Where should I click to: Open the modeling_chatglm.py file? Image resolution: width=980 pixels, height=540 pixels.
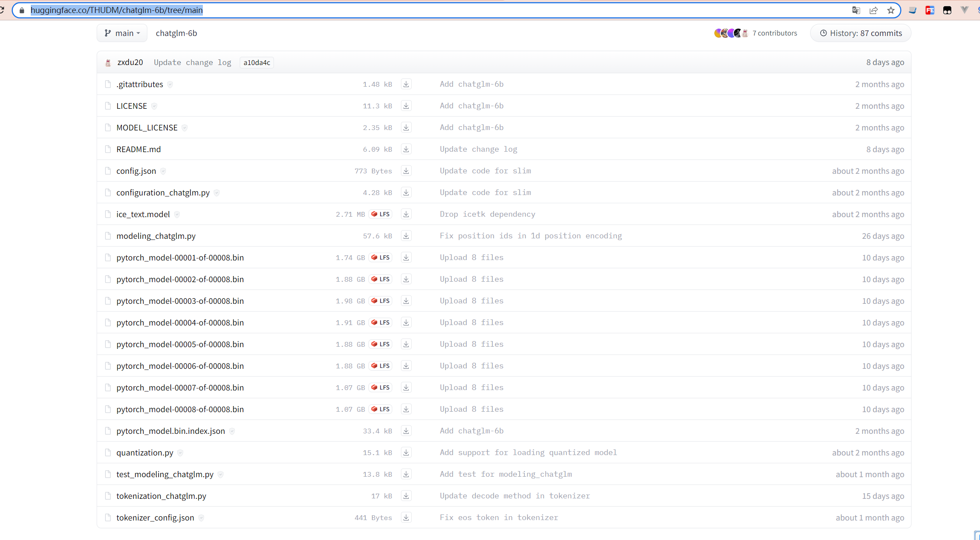tap(156, 236)
